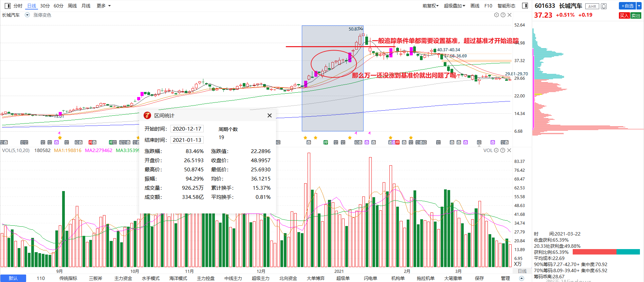Image resolution: width=644 pixels, height=282 pixels.
Task: Select the 主力资金 tab
Action: [123, 278]
